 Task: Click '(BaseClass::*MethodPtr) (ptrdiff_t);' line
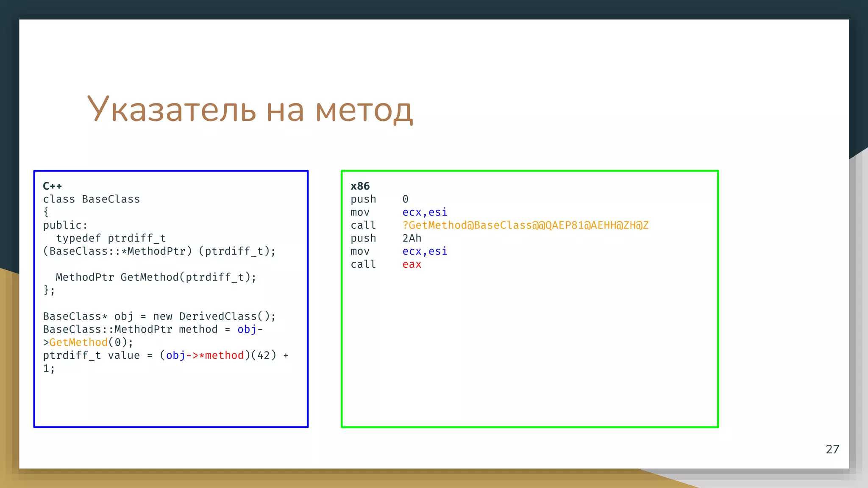159,251
